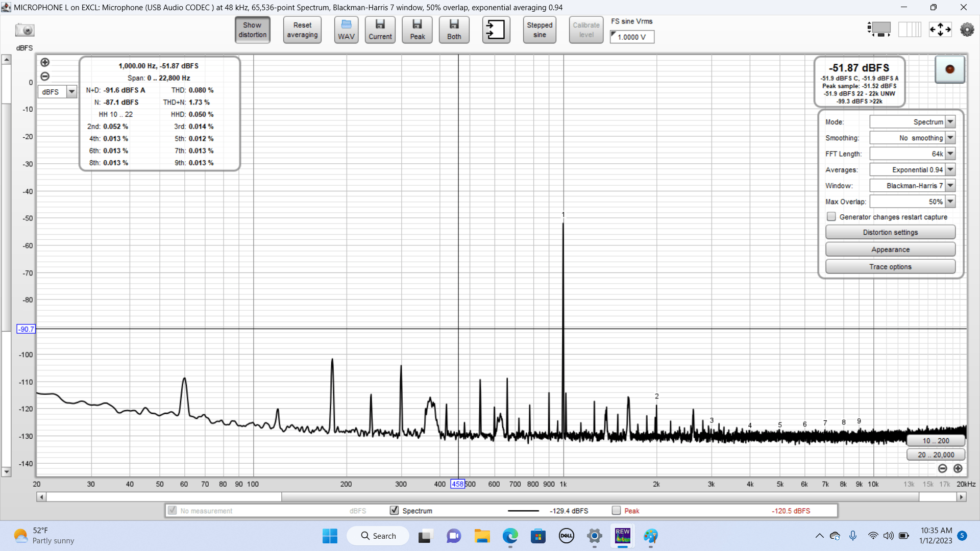Open Wi-Fi network tray icon
The height and width of the screenshot is (551, 980).
(873, 536)
